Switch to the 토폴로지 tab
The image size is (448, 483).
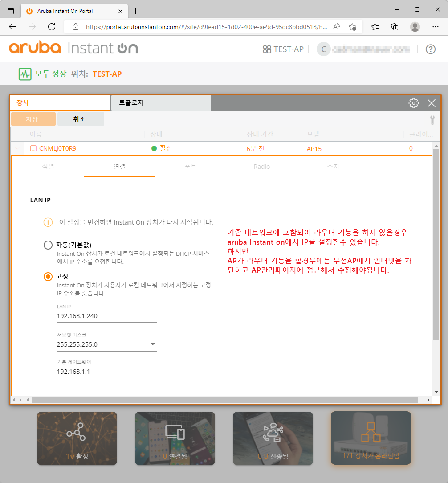tap(161, 102)
